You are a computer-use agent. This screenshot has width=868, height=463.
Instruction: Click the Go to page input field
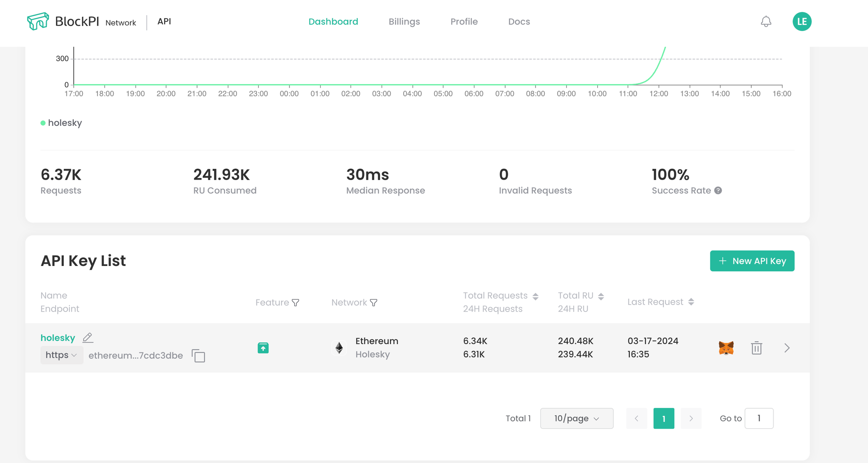[x=759, y=418]
